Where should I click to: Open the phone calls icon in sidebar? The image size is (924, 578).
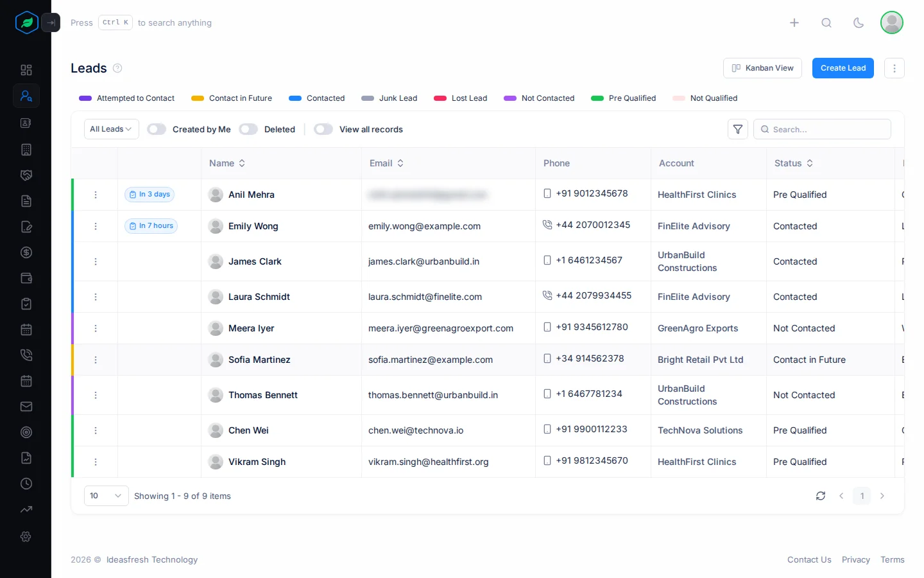point(26,355)
